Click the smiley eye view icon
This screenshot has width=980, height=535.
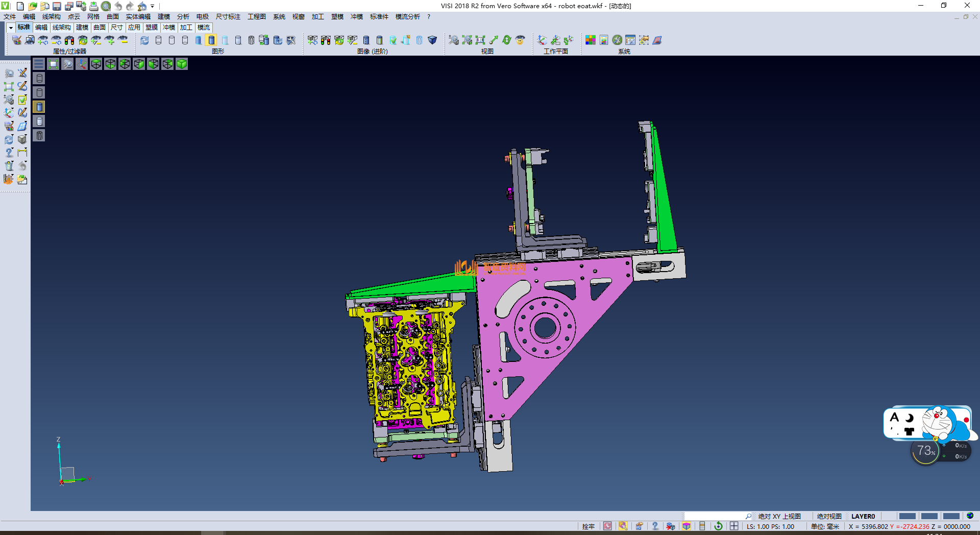(520, 40)
